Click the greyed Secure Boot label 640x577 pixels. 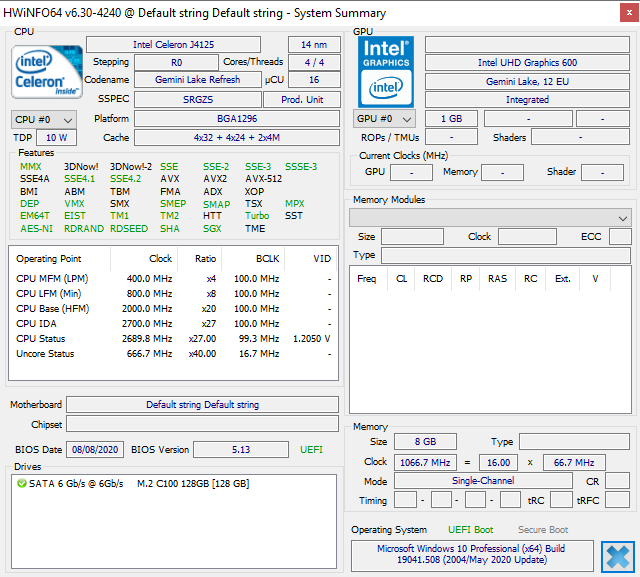(543, 530)
